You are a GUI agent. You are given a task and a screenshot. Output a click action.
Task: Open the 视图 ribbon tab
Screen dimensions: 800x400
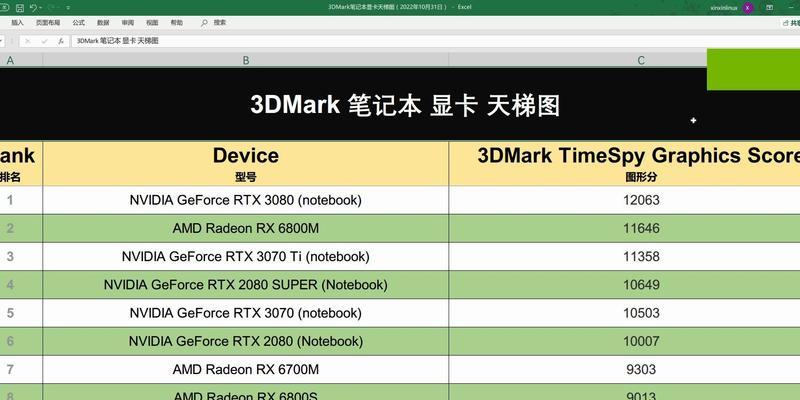152,23
